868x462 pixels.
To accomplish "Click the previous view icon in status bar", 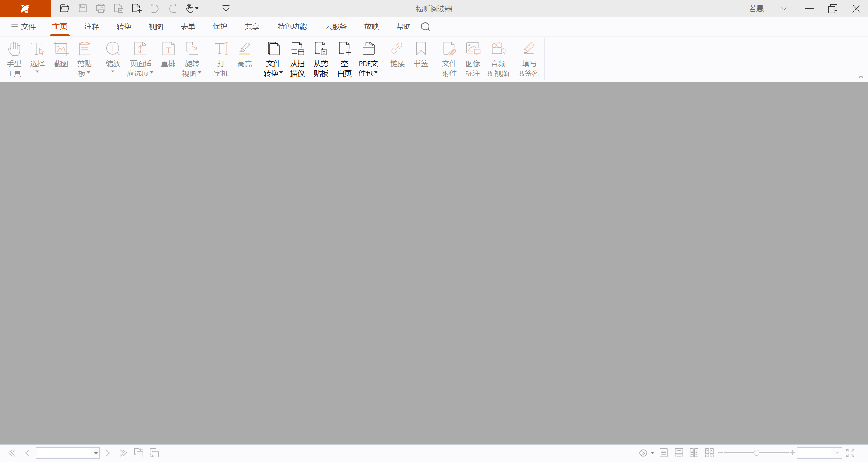I will point(139,453).
